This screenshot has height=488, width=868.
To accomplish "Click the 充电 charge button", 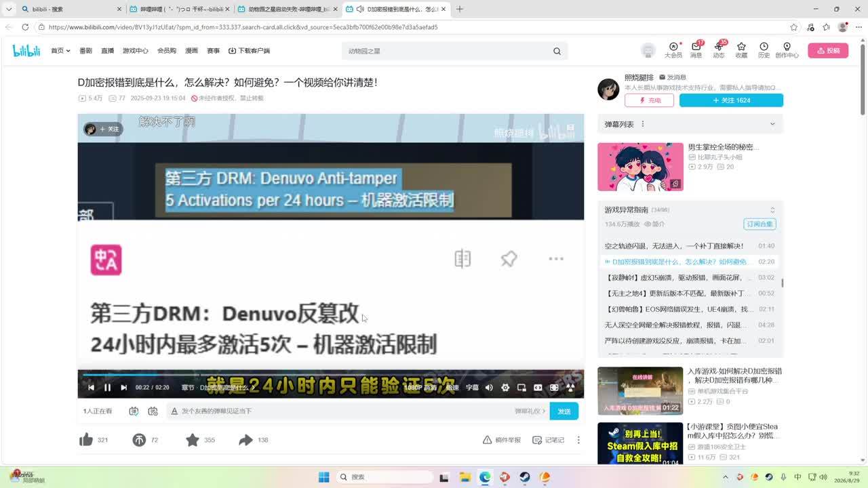I will tap(649, 100).
